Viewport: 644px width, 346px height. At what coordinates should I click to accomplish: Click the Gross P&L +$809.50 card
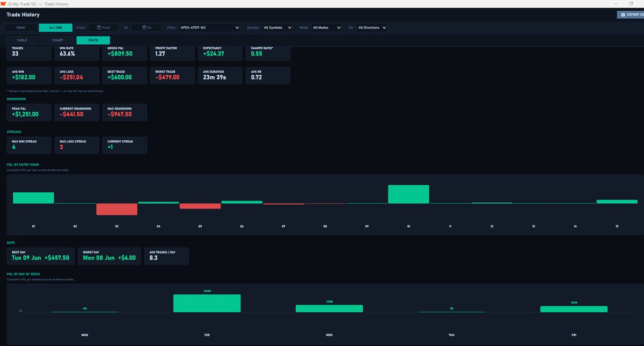point(125,53)
